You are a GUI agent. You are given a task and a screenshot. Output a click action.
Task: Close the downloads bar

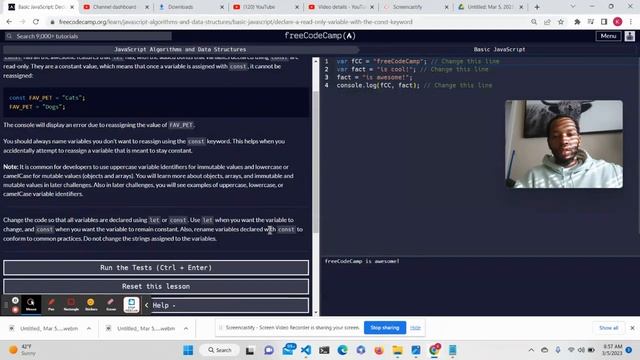point(632,328)
